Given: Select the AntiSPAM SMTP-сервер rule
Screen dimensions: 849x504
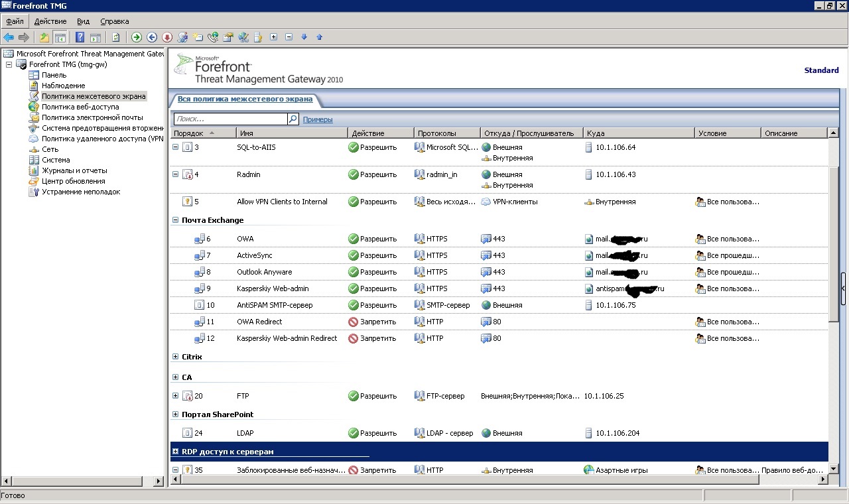Looking at the screenshot, I should (275, 305).
